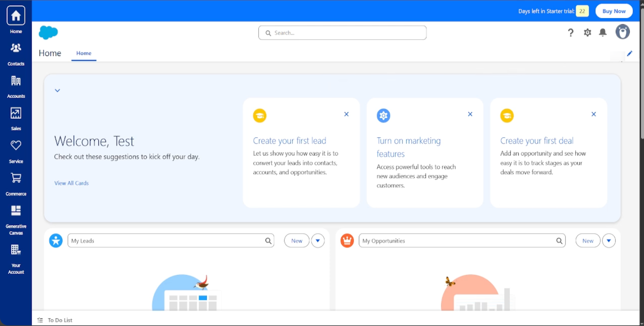The image size is (644, 326).
Task: Click the notifications bell icon
Action: coord(603,32)
